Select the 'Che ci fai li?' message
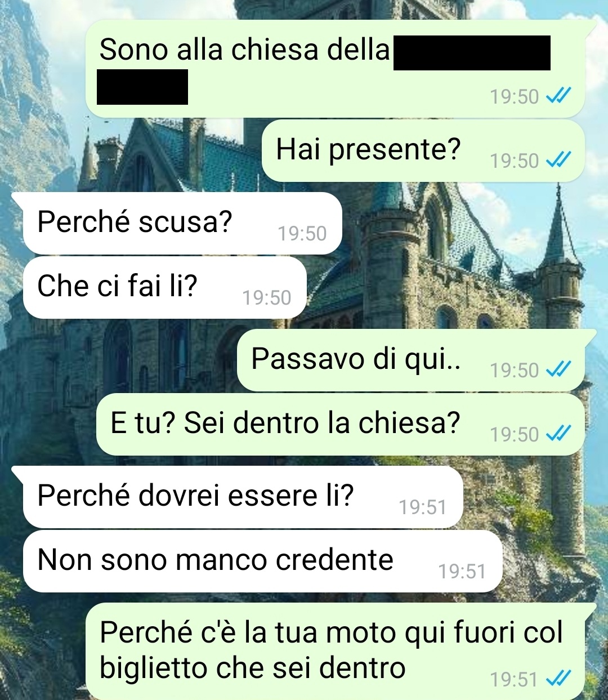 (164, 287)
